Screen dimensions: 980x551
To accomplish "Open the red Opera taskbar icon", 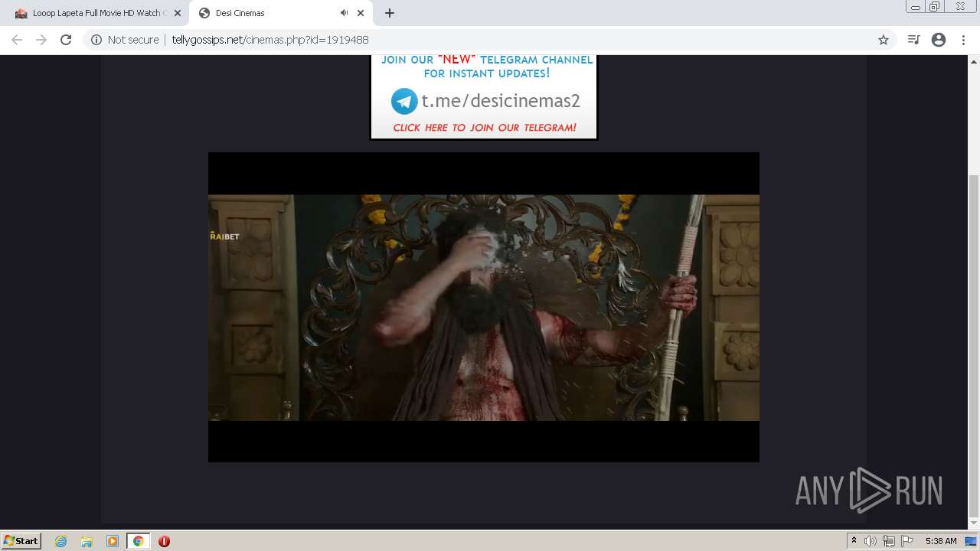I will [164, 541].
